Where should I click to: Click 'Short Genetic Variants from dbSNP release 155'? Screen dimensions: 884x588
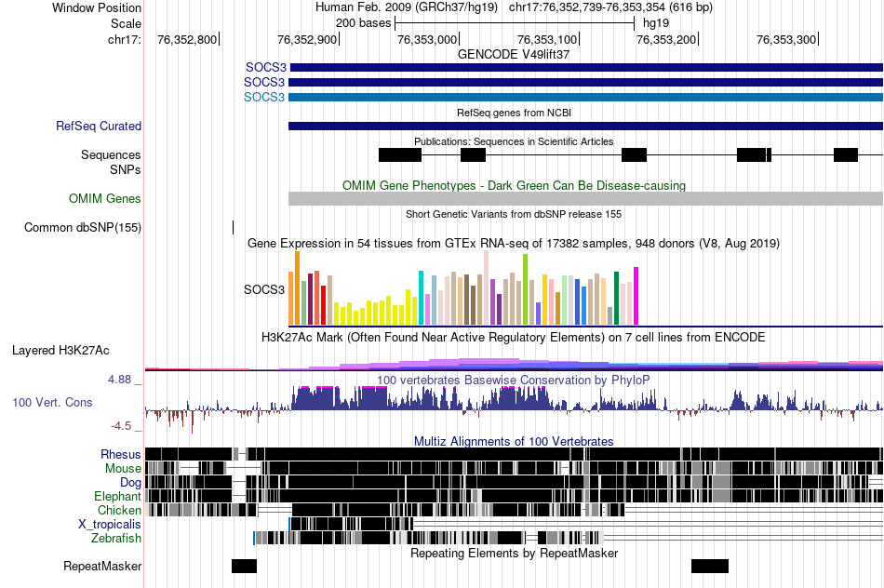tap(514, 214)
